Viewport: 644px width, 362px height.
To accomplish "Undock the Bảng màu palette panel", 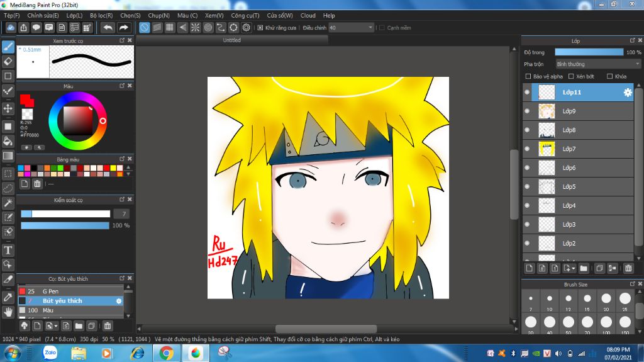I will (x=122, y=159).
